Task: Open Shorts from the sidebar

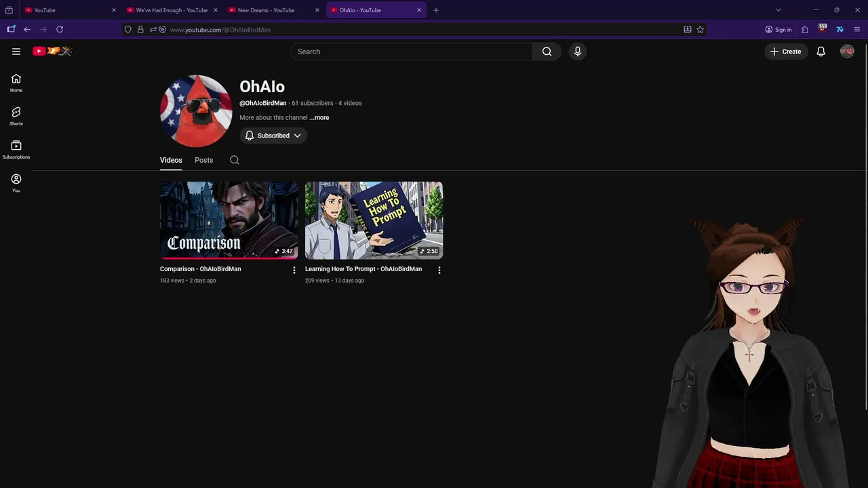Action: tap(16, 117)
